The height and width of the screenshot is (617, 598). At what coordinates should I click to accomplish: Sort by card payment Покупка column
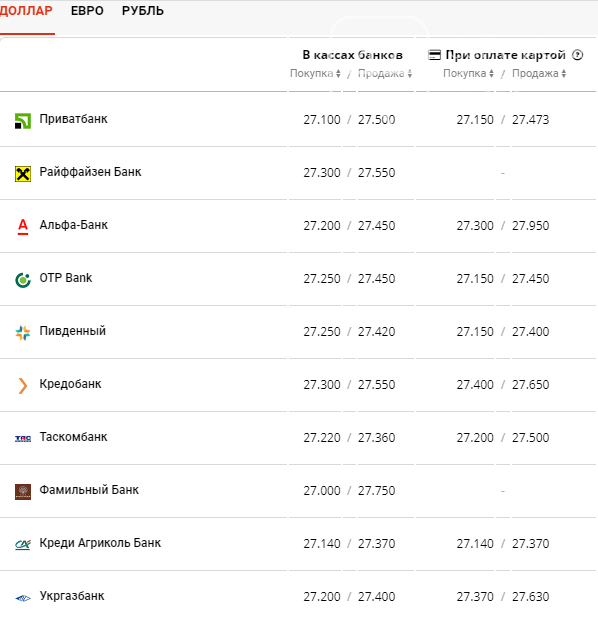pos(468,74)
